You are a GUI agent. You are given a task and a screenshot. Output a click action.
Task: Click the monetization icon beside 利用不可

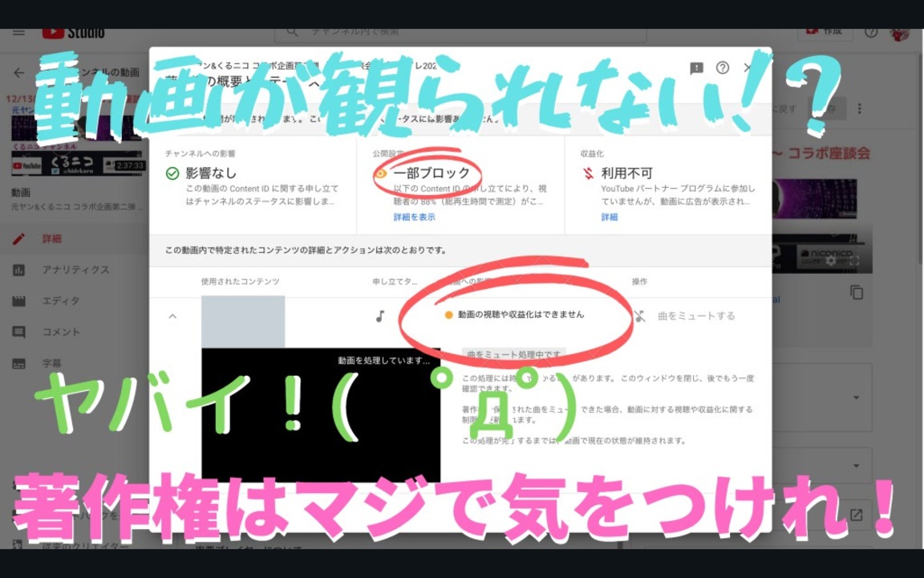587,173
